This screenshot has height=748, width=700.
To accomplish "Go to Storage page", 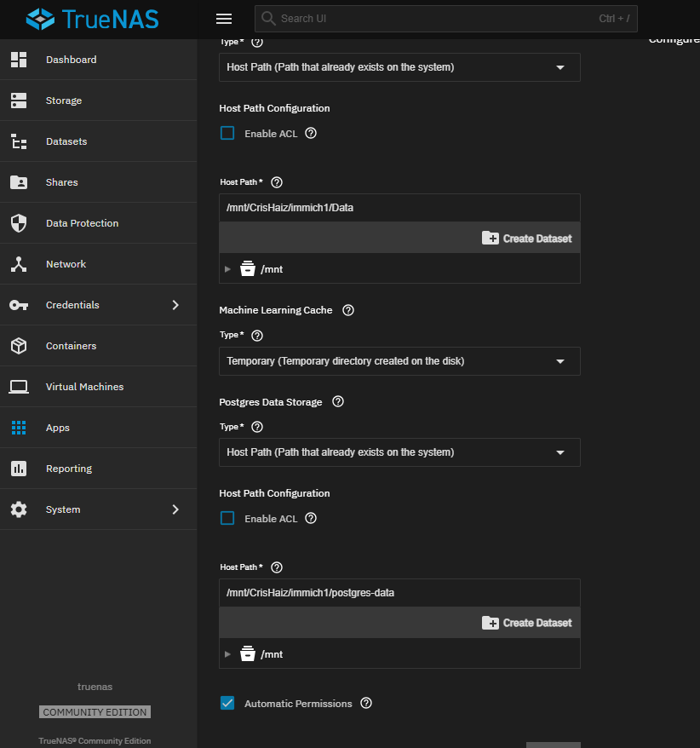I will tap(98, 101).
